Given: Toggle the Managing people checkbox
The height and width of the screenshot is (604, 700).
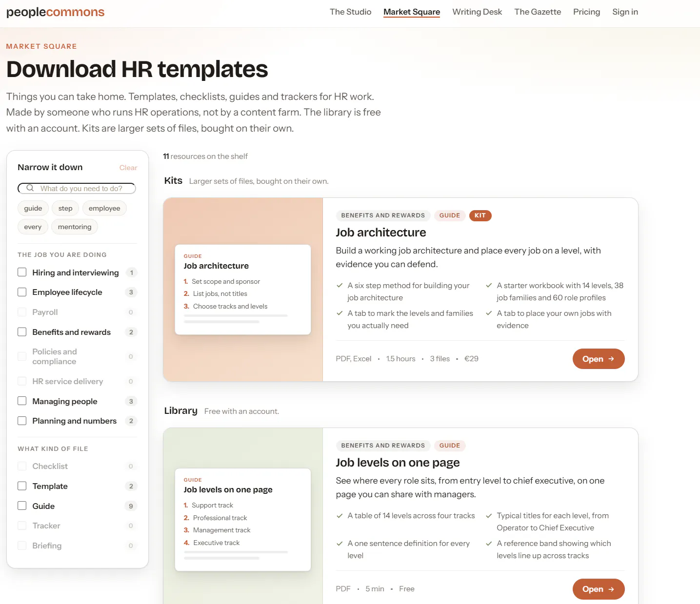Looking at the screenshot, I should click(22, 401).
